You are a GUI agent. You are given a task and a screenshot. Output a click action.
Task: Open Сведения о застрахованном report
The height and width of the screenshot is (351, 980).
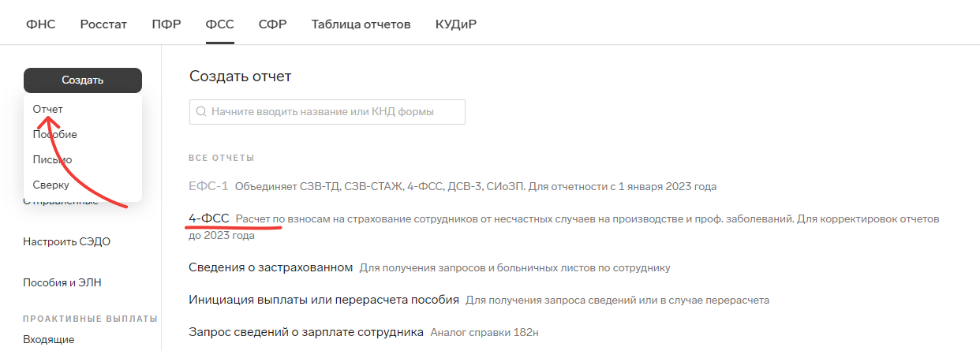tap(271, 267)
